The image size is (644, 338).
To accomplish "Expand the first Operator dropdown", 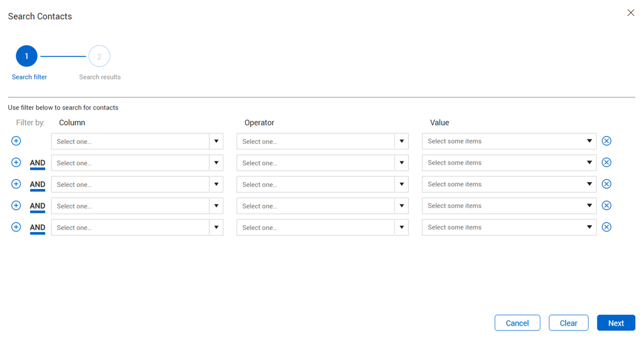I will click(322, 141).
